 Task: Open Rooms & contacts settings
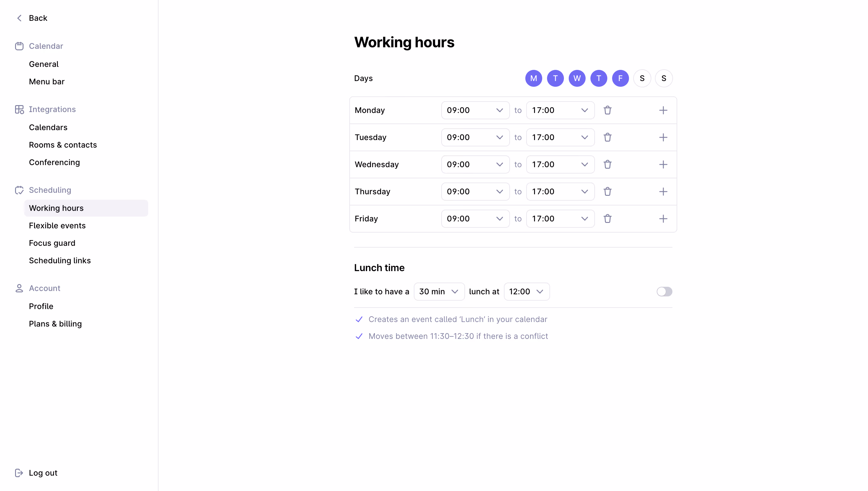63,145
